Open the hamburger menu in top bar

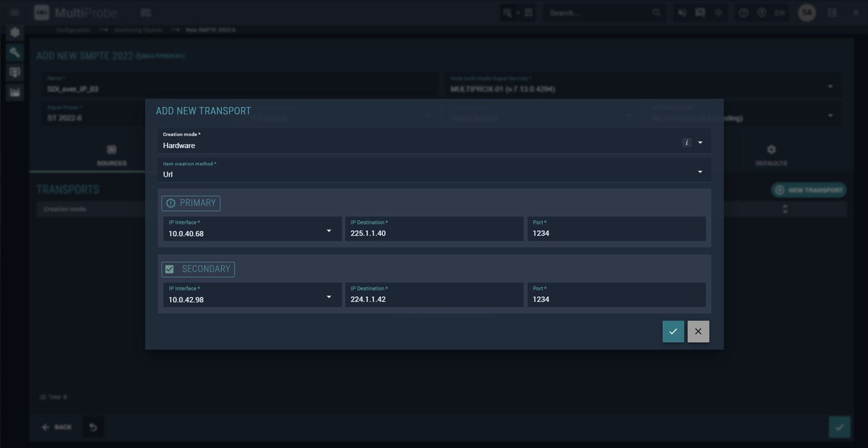pos(15,12)
